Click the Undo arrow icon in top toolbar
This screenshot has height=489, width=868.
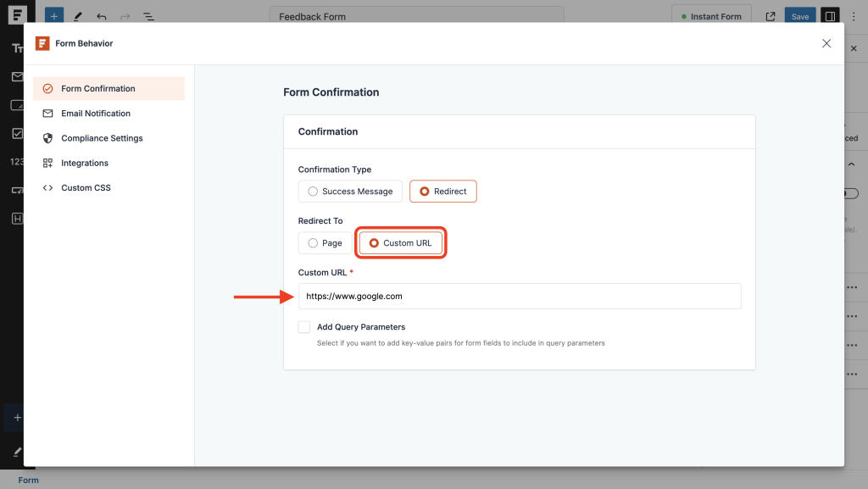(102, 15)
